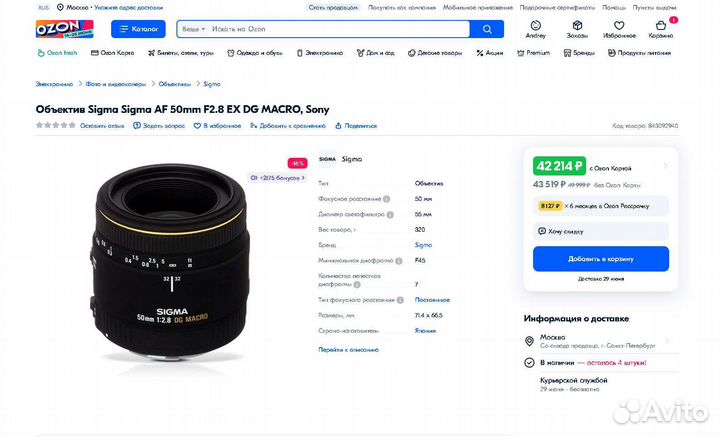Click the star rating next to Оставить отзыв
This screenshot has width=720, height=437.
(56, 126)
